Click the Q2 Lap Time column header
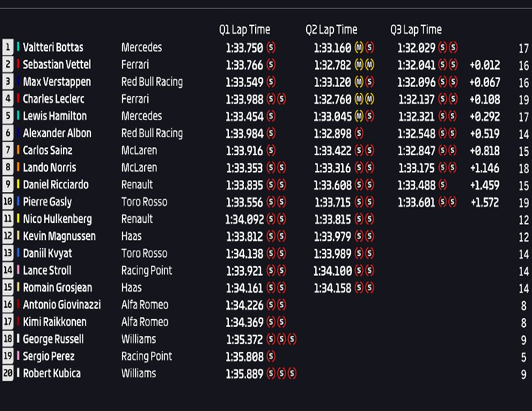The image size is (532, 411). 331,29
